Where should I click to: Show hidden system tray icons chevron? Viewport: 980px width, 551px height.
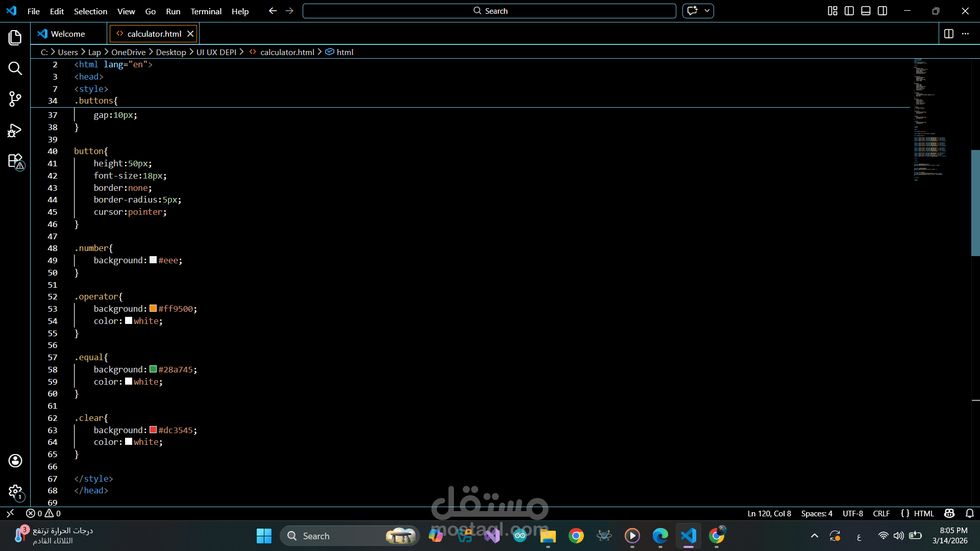(815, 536)
